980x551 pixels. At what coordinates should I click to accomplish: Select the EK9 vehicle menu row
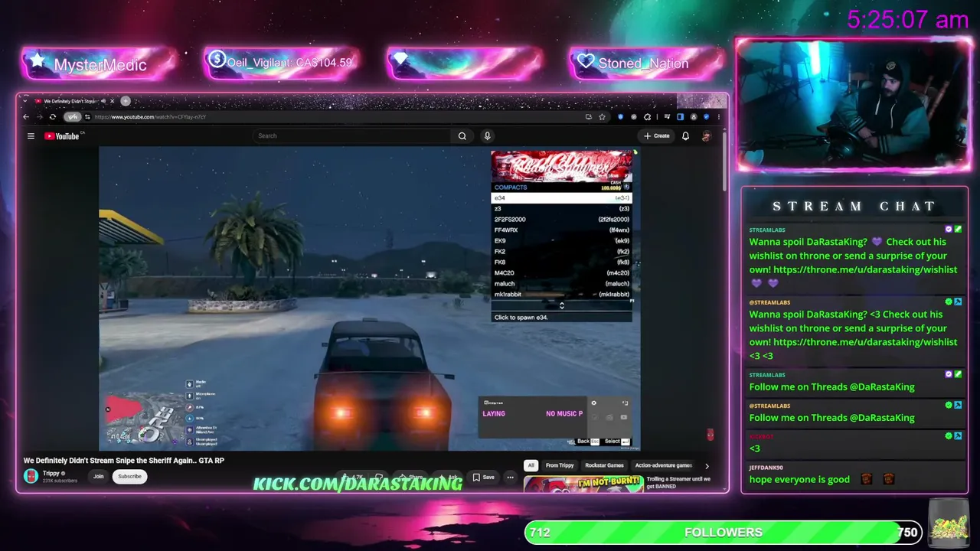point(561,241)
